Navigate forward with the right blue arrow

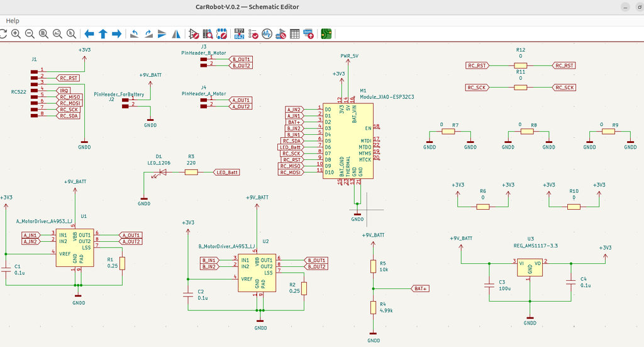[116, 33]
